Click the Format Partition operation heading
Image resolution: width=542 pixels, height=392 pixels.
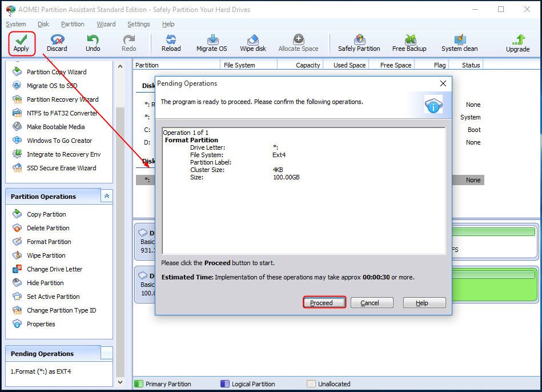tap(191, 140)
